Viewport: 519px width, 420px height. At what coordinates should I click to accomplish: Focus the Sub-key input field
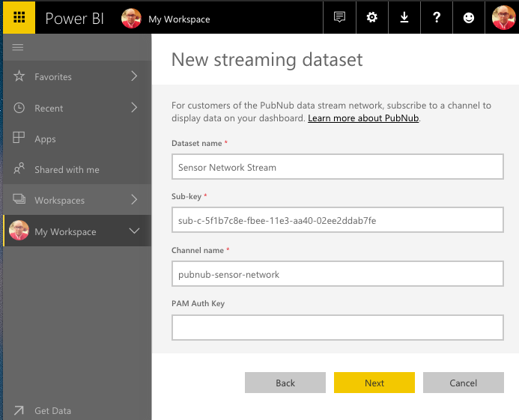click(x=338, y=220)
